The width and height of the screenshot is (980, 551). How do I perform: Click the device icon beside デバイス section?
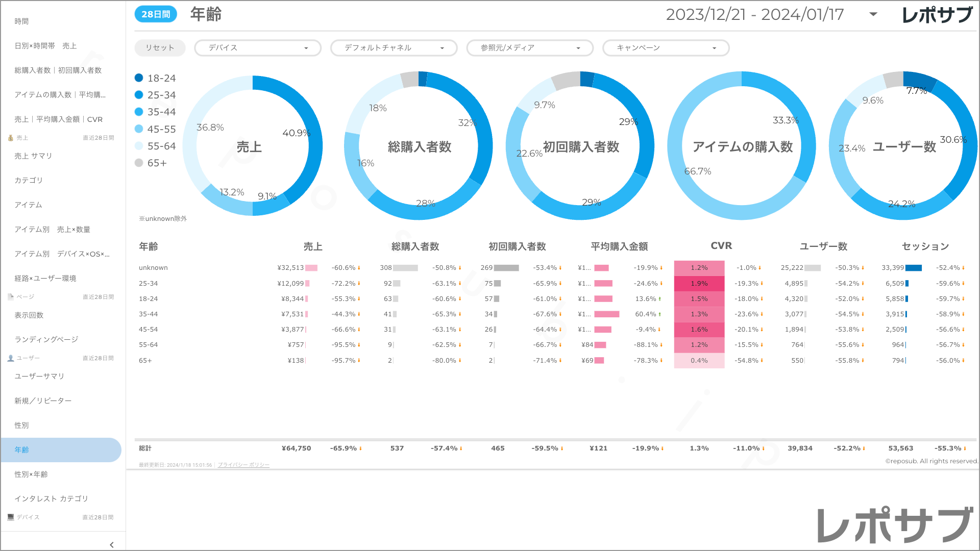point(10,517)
